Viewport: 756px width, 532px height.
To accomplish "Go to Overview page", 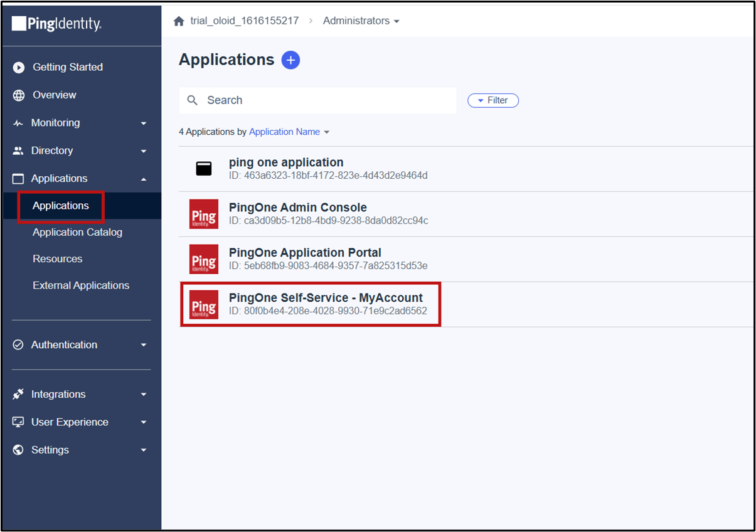I will (x=55, y=95).
